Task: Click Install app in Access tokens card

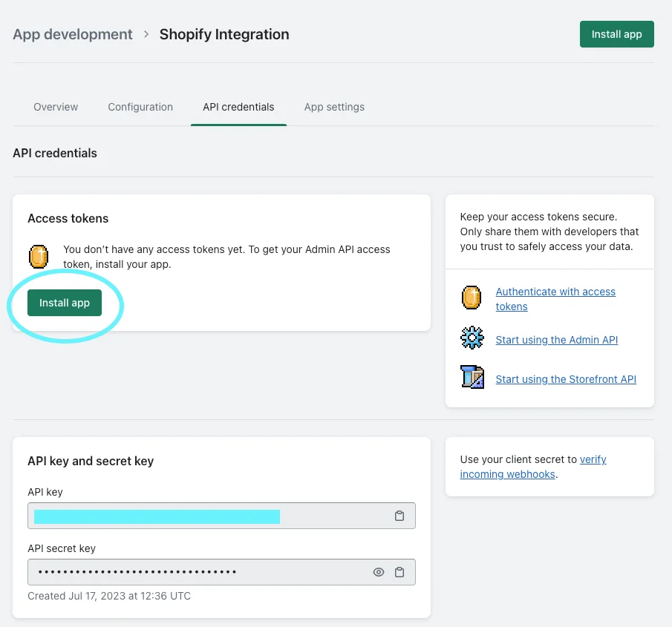Action: [65, 303]
